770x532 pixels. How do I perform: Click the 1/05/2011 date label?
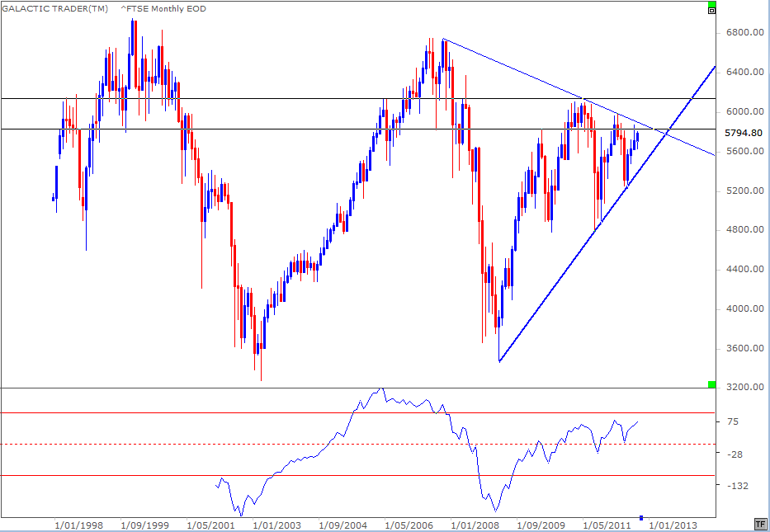[607, 525]
